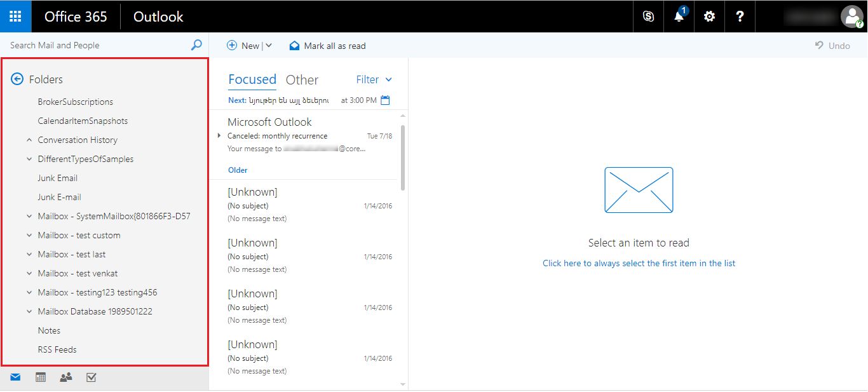This screenshot has width=868, height=392.
Task: Collapse the Conversation History folder
Action: pos(29,140)
